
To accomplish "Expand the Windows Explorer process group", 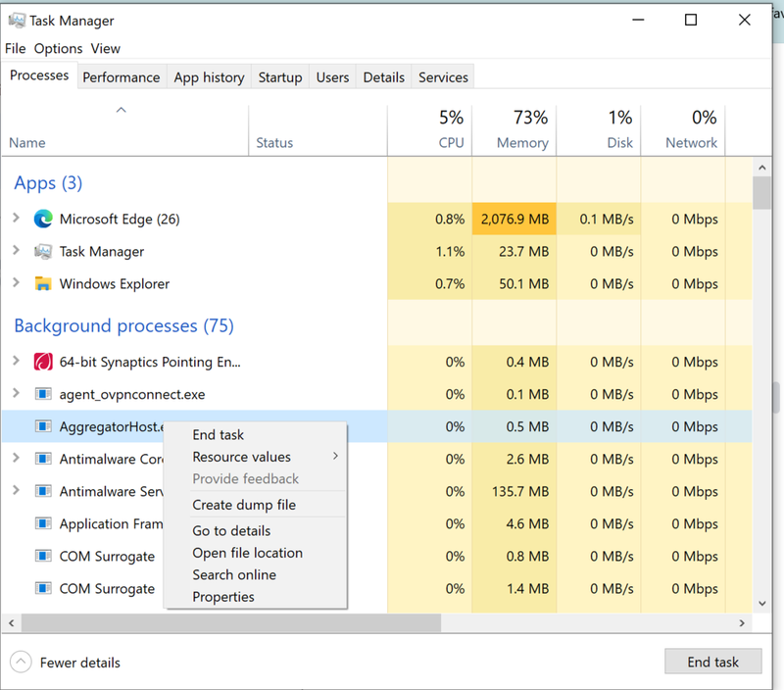I will (x=16, y=283).
